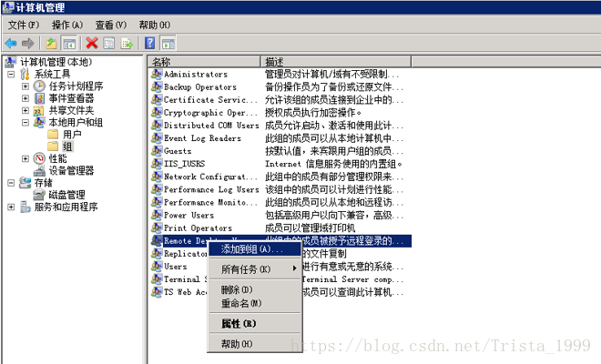The width and height of the screenshot is (601, 364).
Task: Click the red X delete toolbar icon
Action: 92,44
